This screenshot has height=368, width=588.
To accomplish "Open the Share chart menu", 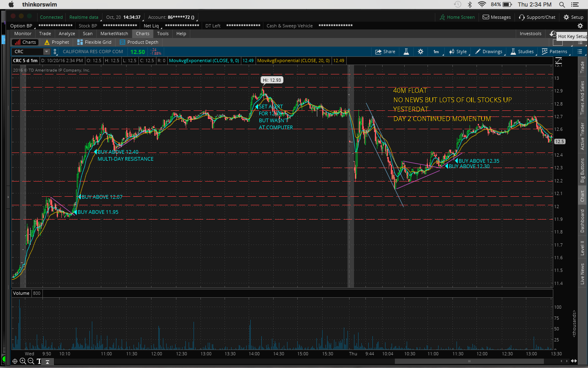I will (x=385, y=52).
